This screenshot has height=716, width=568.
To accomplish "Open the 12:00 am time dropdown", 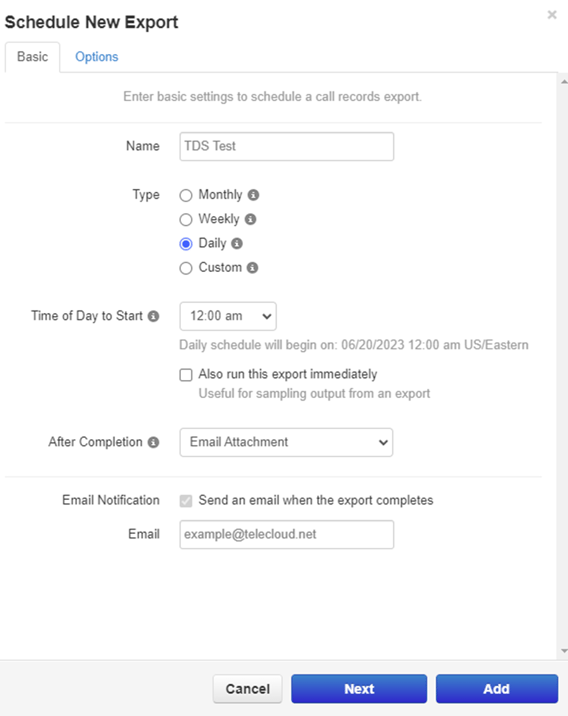I will [x=228, y=316].
